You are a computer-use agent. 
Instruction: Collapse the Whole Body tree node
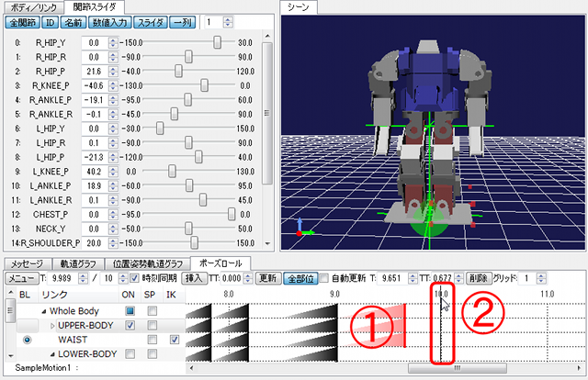click(x=42, y=311)
